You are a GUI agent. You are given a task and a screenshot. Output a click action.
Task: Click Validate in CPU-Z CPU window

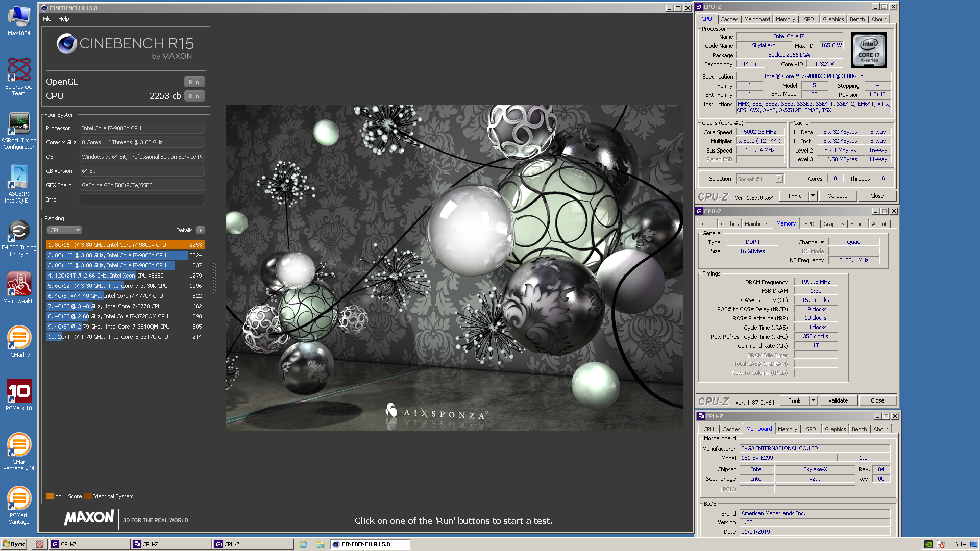[837, 196]
